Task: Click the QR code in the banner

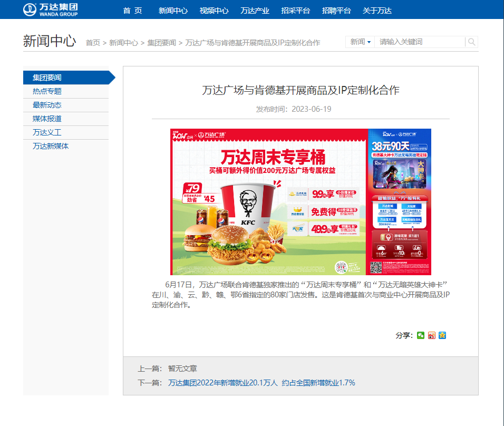Action: [x=375, y=267]
